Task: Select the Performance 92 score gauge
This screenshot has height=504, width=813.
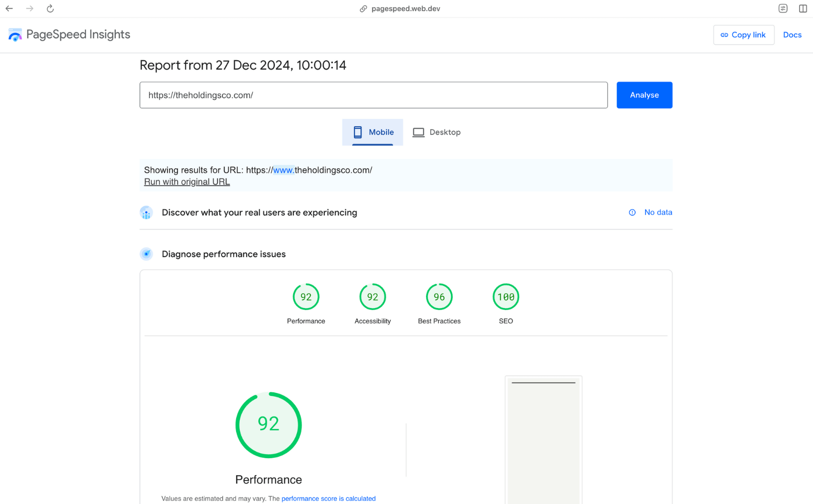Action: point(306,297)
